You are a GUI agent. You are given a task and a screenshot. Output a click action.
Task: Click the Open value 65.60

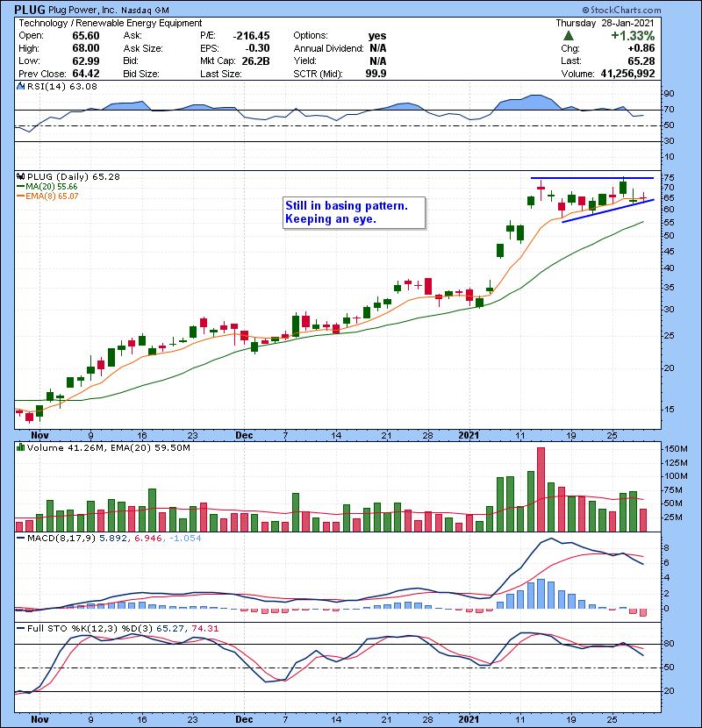click(x=86, y=36)
